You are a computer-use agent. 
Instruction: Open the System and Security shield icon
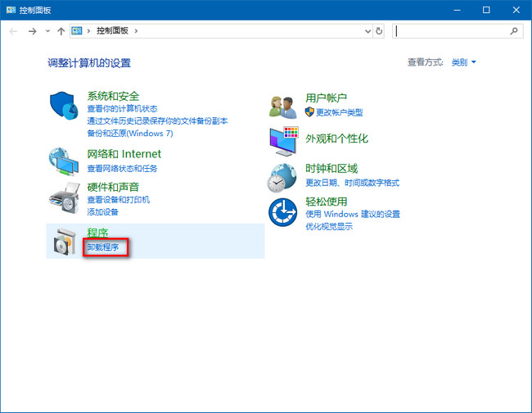click(x=64, y=105)
